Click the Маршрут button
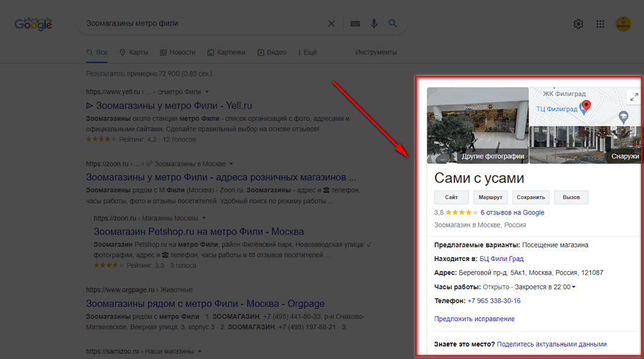The image size is (644, 359). pyautogui.click(x=490, y=197)
